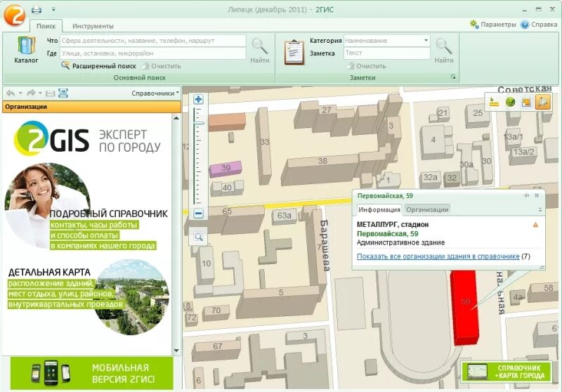Click the orange 2GIS application logo button
Image resolution: width=562 pixels, height=392 pixels.
pos(14,15)
